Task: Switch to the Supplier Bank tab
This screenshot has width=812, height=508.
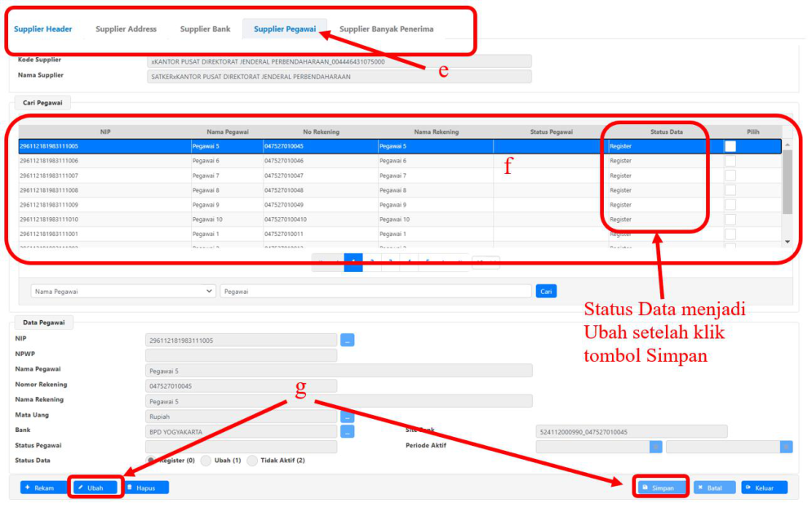Action: [x=205, y=29]
